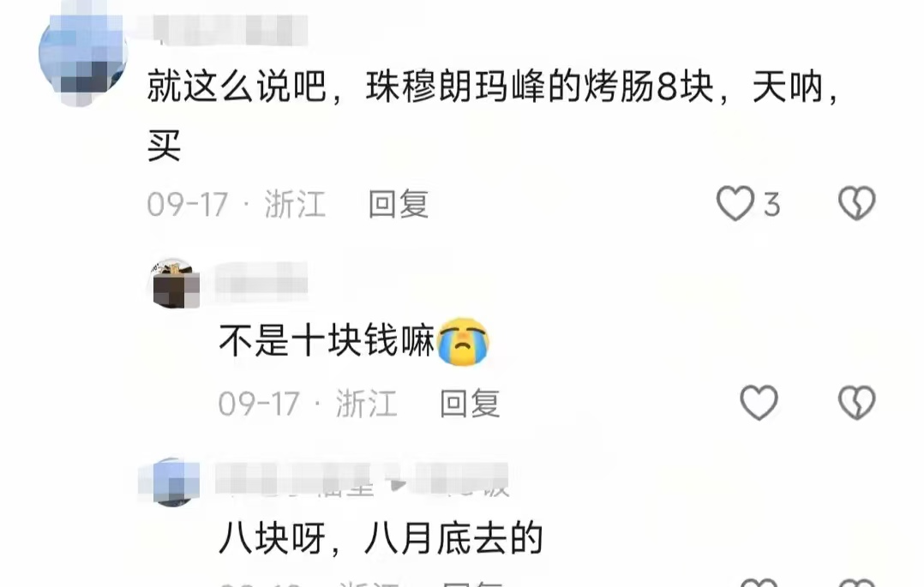Open replied-to username after the arrow
The width and height of the screenshot is (924, 587).
tap(461, 478)
